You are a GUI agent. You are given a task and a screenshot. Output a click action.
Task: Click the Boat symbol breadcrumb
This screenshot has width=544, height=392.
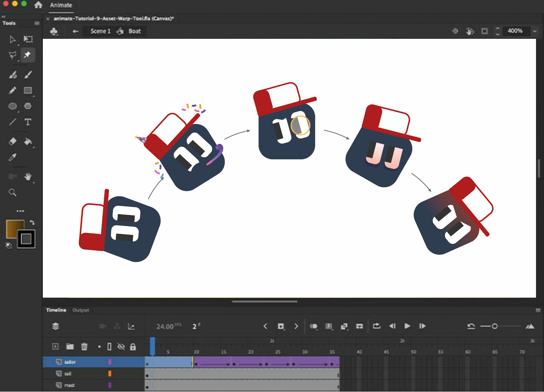coord(134,31)
